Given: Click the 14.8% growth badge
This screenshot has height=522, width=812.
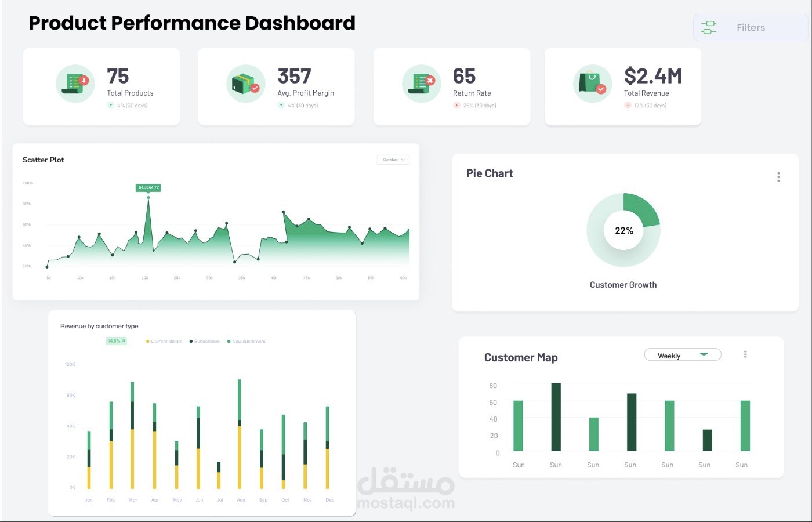Looking at the screenshot, I should pyautogui.click(x=116, y=341).
